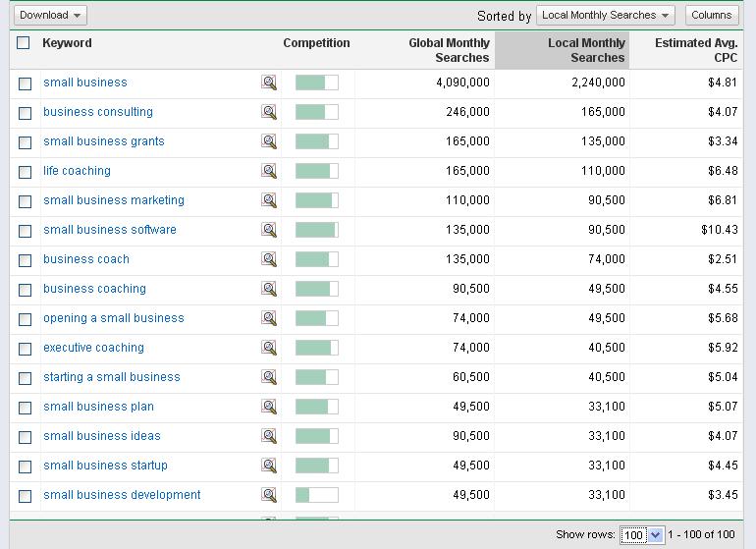The image size is (756, 549).
Task: Open magnifier icon for life coaching
Action: [x=269, y=171]
